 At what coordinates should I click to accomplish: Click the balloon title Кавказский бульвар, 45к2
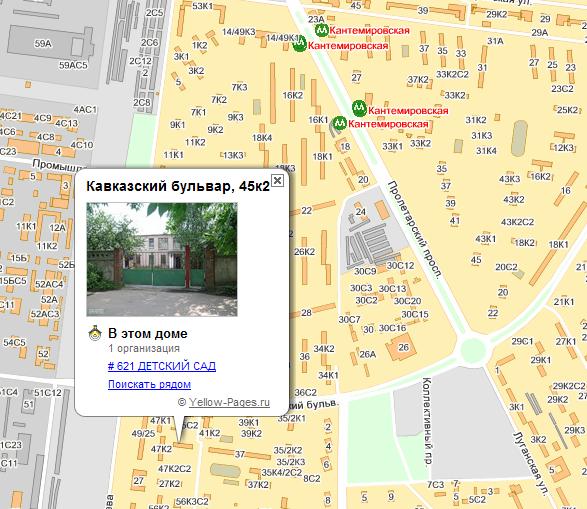[178, 186]
